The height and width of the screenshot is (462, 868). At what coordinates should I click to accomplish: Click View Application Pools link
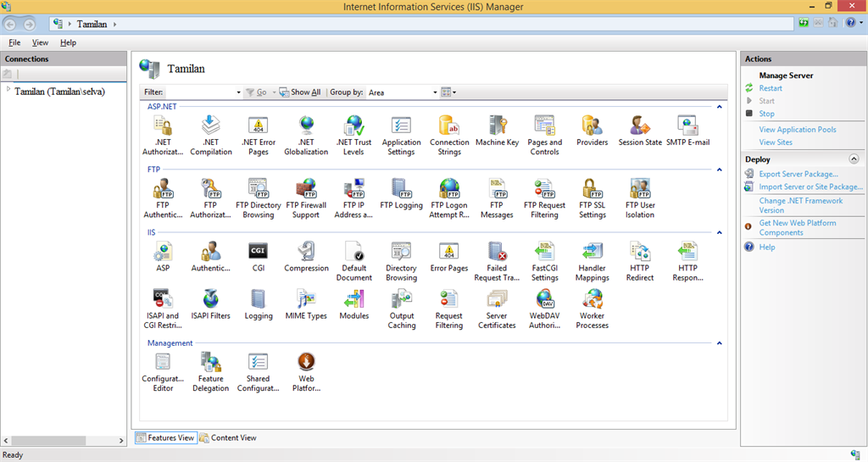pyautogui.click(x=797, y=130)
